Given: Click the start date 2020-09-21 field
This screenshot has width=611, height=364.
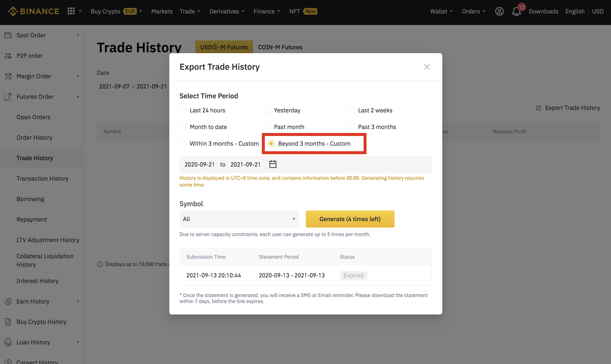Looking at the screenshot, I should click(200, 164).
